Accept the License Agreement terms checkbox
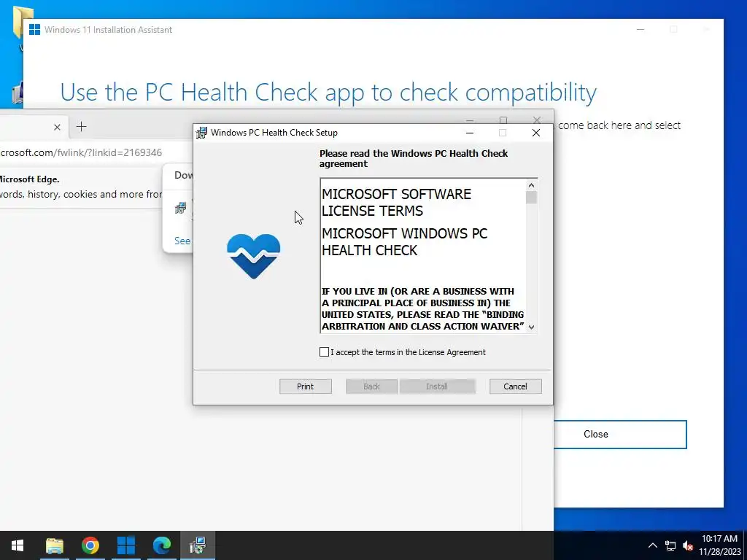 (324, 352)
